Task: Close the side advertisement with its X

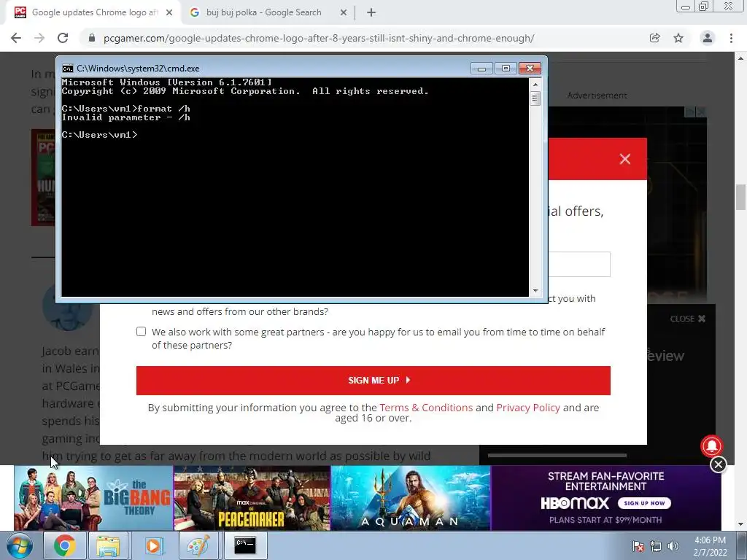Action: 701,112
